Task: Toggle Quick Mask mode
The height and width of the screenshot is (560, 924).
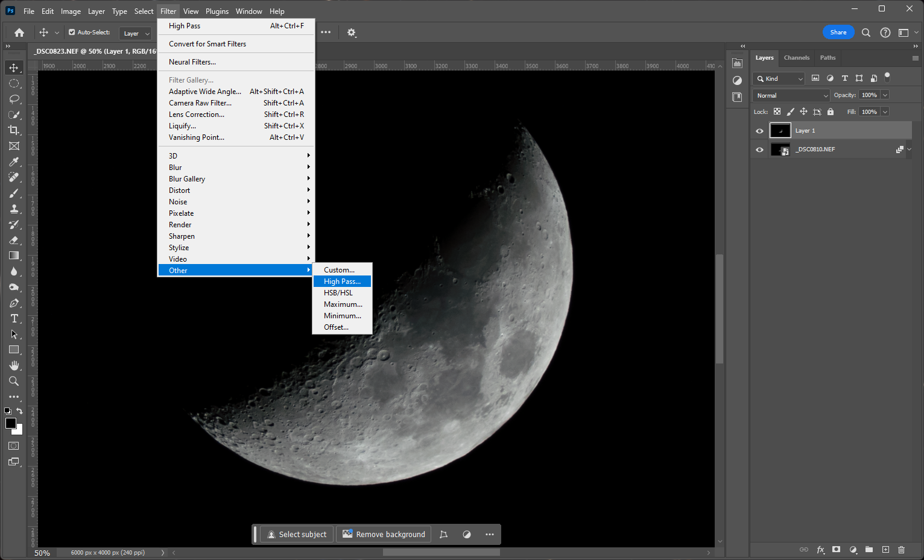Action: click(x=14, y=445)
